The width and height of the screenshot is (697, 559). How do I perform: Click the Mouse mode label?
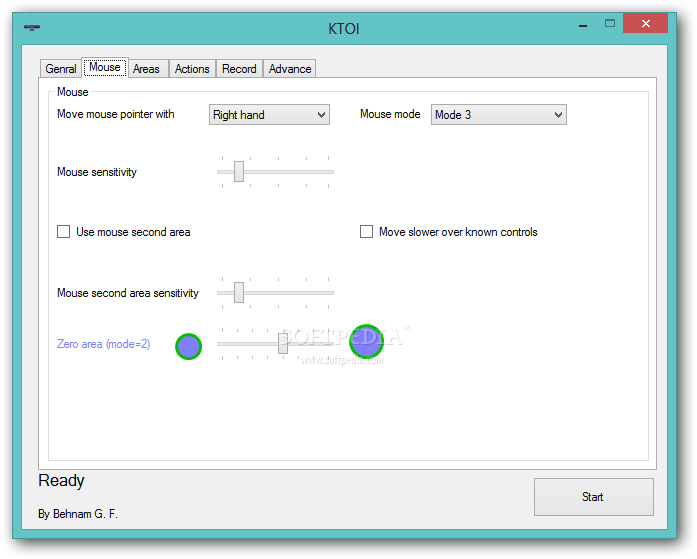(390, 114)
